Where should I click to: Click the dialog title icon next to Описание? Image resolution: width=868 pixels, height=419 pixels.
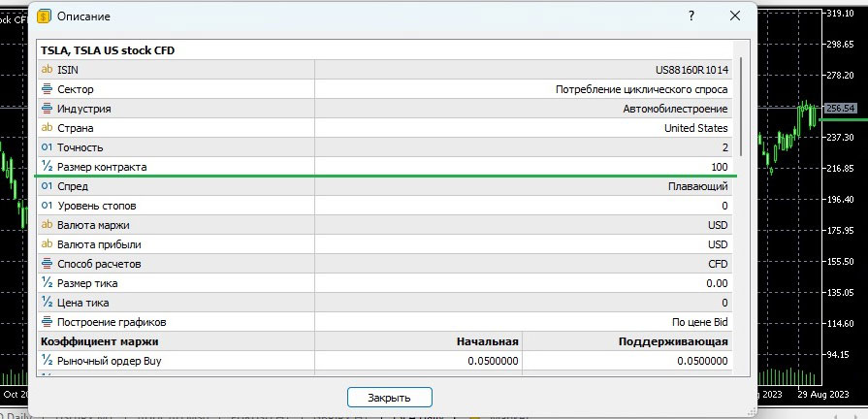[x=43, y=16]
